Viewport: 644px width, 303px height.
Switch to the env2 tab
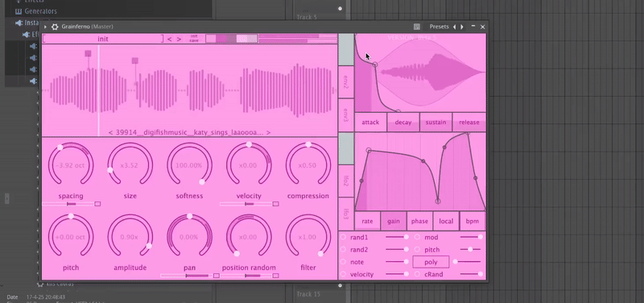click(346, 82)
